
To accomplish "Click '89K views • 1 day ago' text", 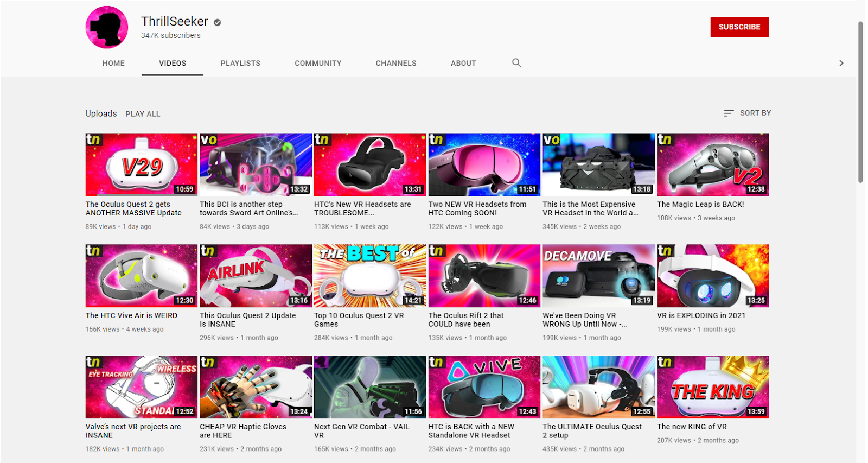I will click(x=118, y=227).
